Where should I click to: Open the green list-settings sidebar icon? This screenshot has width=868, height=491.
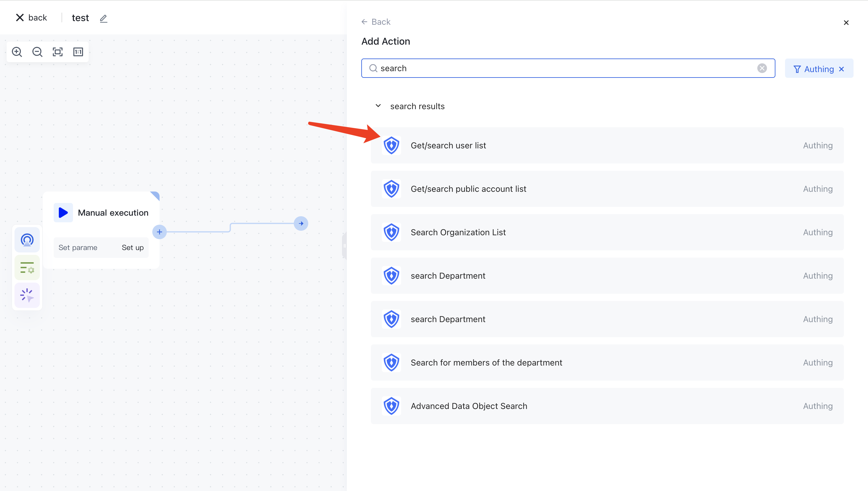[27, 268]
